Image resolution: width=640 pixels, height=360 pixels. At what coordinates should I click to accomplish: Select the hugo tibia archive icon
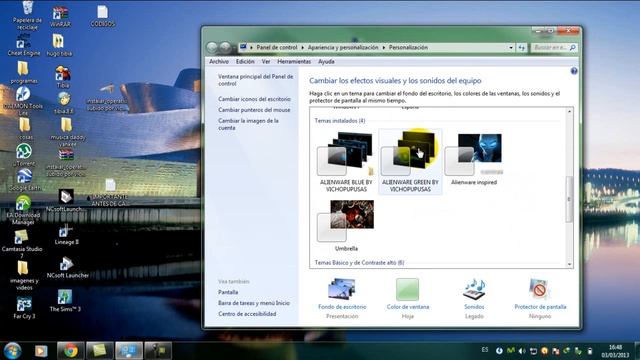[x=59, y=45]
